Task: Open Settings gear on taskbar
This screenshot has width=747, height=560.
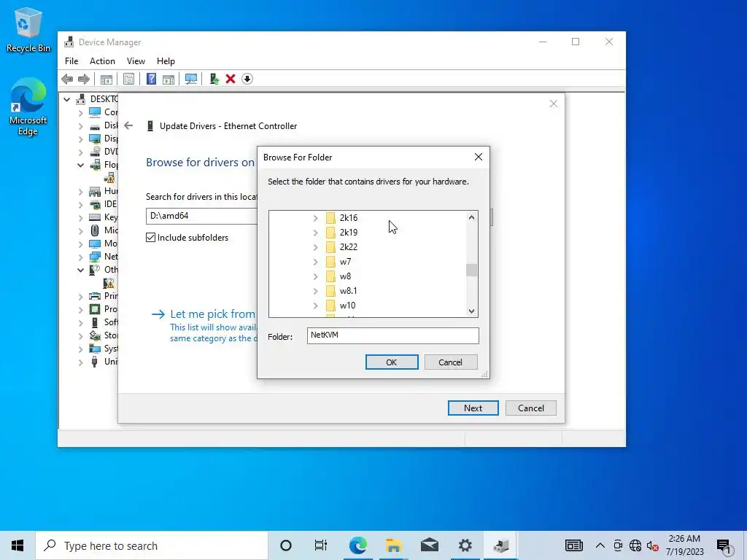Action: pyautogui.click(x=465, y=545)
